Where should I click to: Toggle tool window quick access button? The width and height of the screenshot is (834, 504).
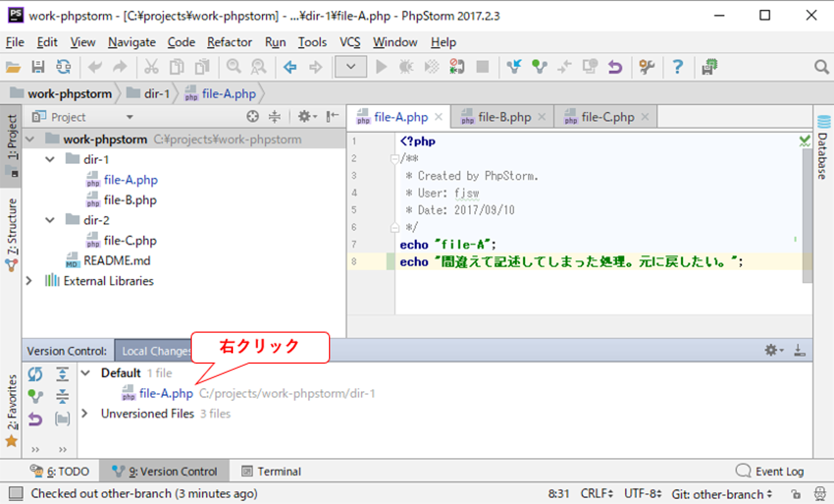click(16, 494)
